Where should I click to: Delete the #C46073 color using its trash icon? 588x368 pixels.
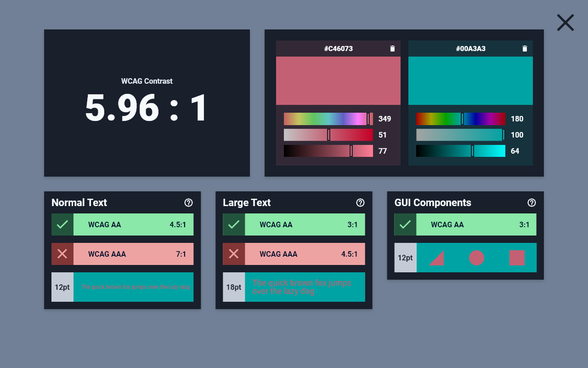393,48
